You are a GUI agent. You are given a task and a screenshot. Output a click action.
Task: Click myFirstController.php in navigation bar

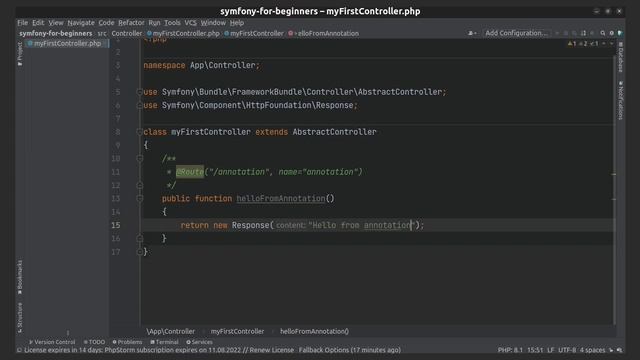[183, 33]
